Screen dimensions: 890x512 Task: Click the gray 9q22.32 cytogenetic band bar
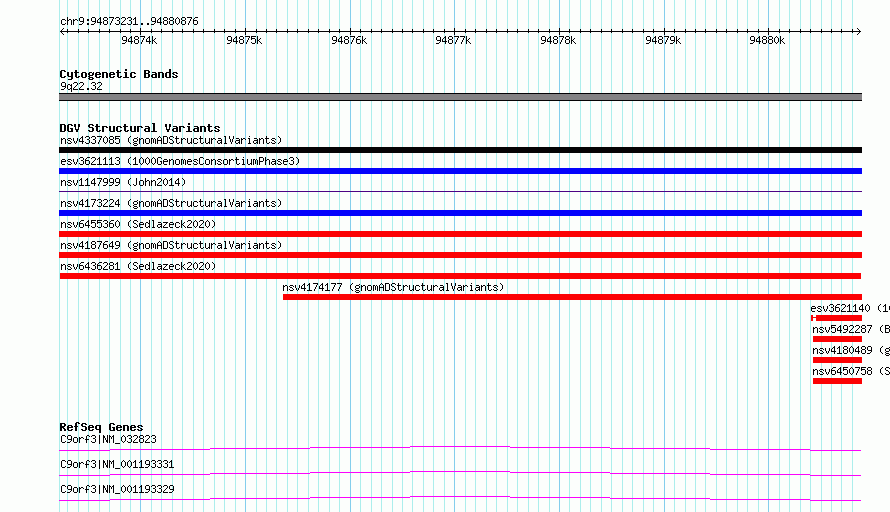460,97
